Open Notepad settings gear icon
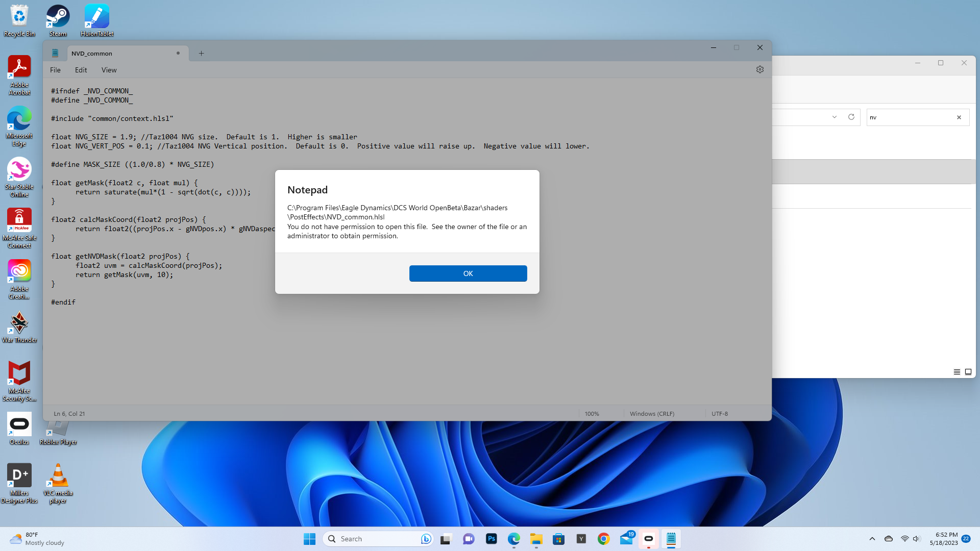The width and height of the screenshot is (980, 551). click(x=760, y=69)
